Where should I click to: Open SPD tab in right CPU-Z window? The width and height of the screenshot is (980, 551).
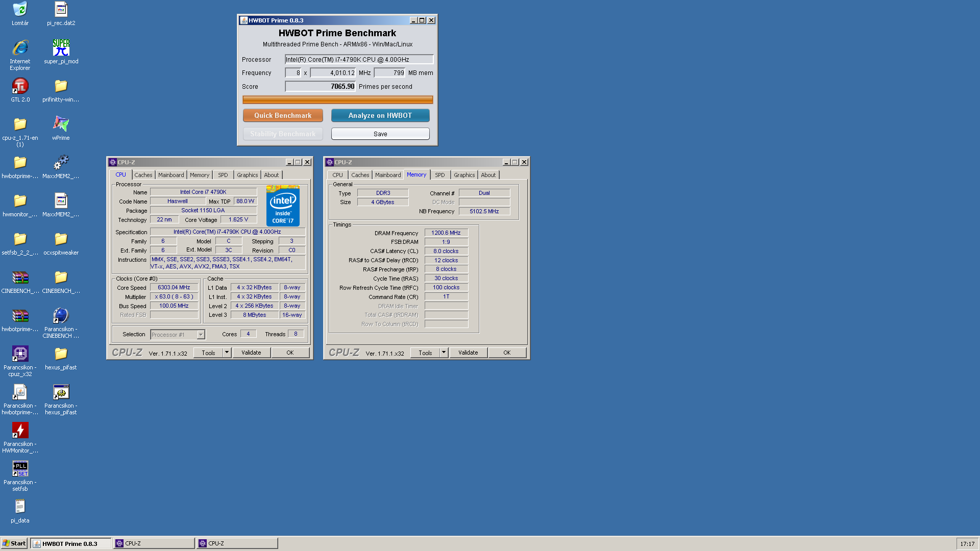440,175
